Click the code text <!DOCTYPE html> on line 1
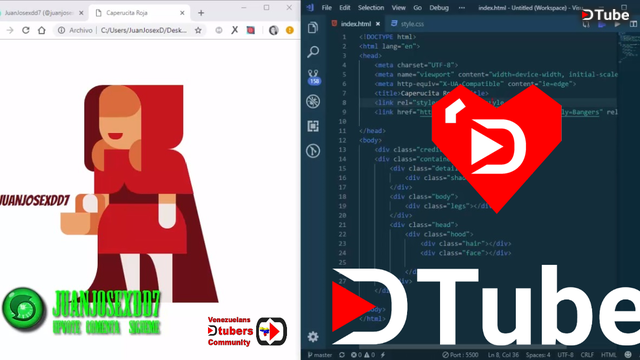This screenshot has height=360, width=640. tap(388, 37)
